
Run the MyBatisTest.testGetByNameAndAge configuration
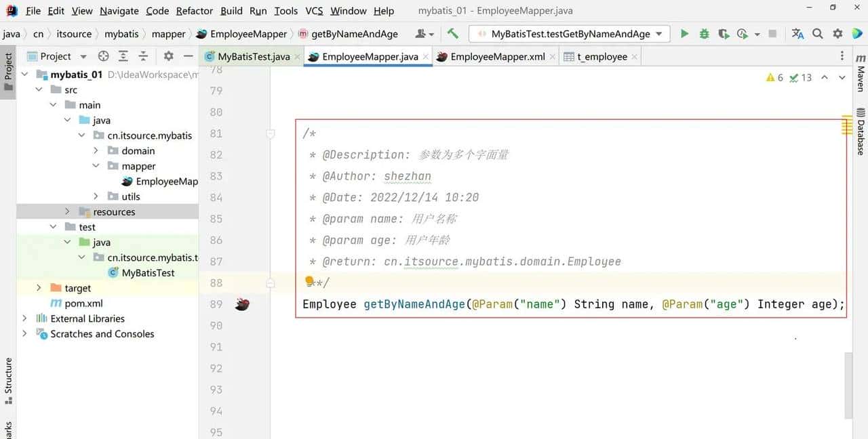(x=684, y=33)
